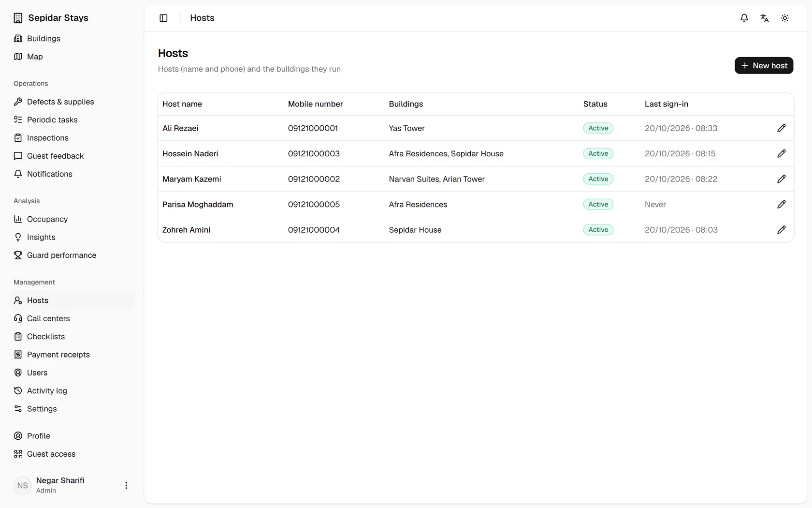The height and width of the screenshot is (508, 812).
Task: Toggle the sidebar panel icon
Action: (x=163, y=18)
